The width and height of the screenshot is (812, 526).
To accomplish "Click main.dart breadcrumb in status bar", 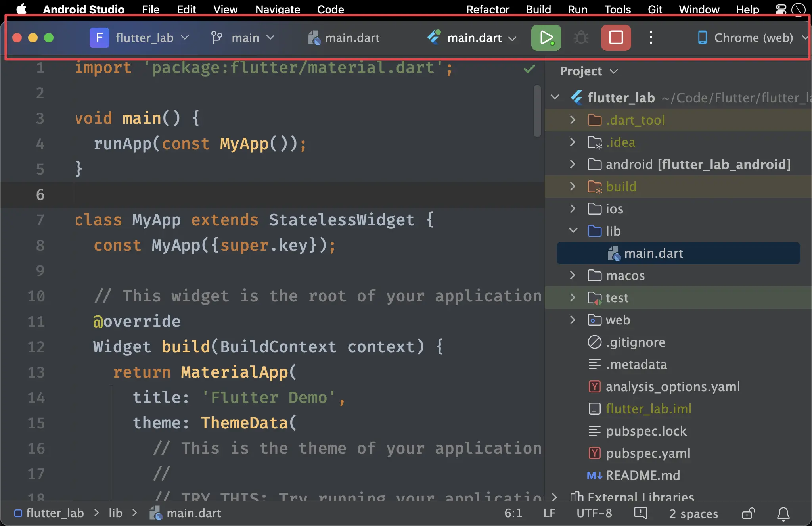I will [x=185, y=513].
